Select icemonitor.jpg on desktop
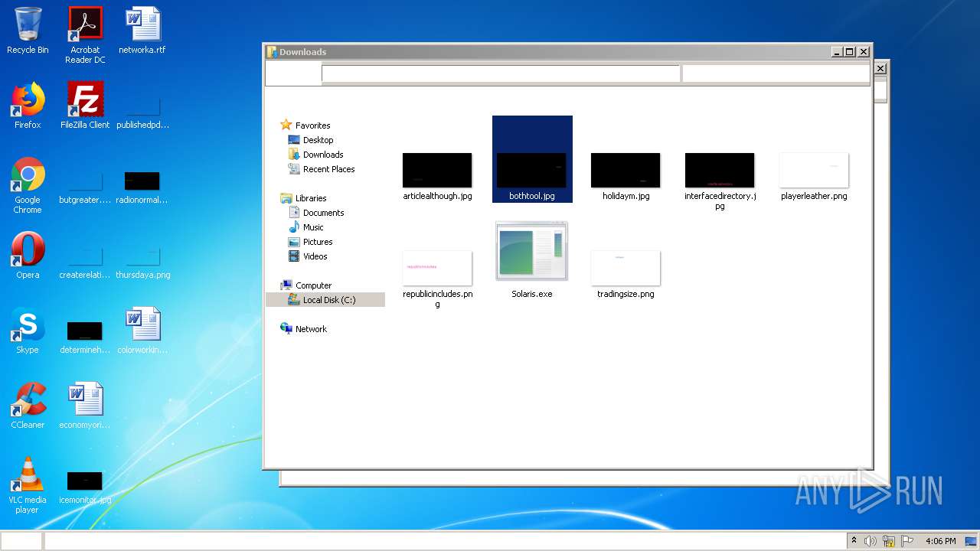The image size is (980, 551). [85, 488]
